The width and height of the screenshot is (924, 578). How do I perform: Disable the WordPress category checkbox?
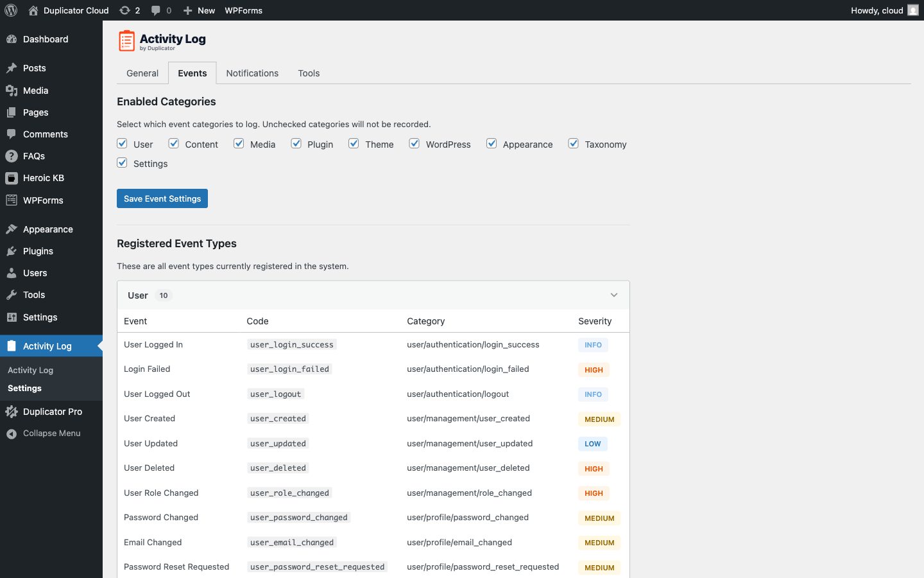tap(415, 143)
